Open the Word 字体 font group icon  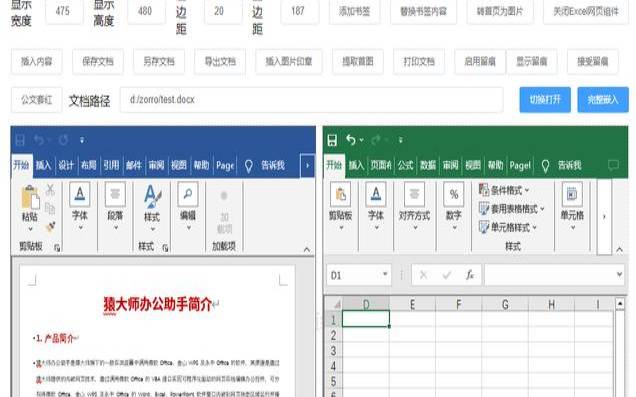[80, 194]
